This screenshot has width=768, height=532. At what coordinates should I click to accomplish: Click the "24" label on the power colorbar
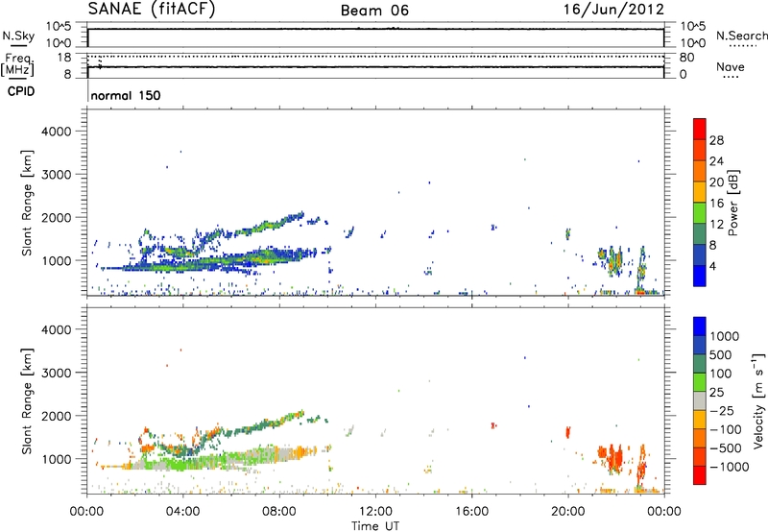716,161
